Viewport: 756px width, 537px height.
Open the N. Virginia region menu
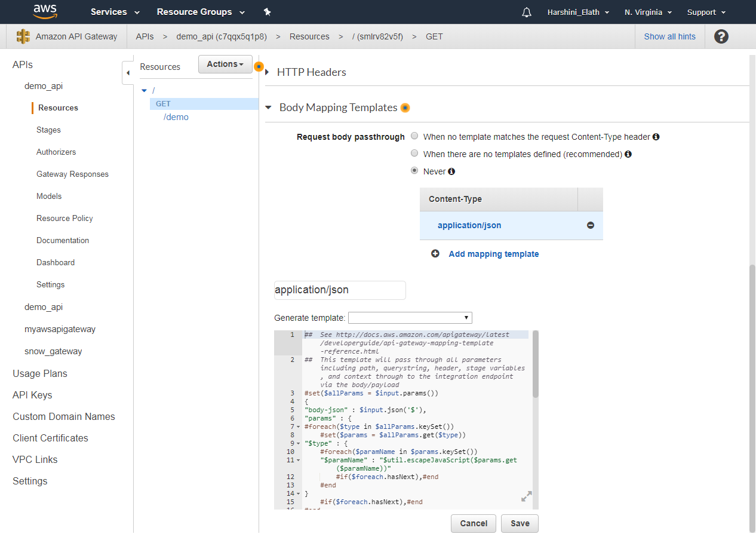click(x=647, y=12)
